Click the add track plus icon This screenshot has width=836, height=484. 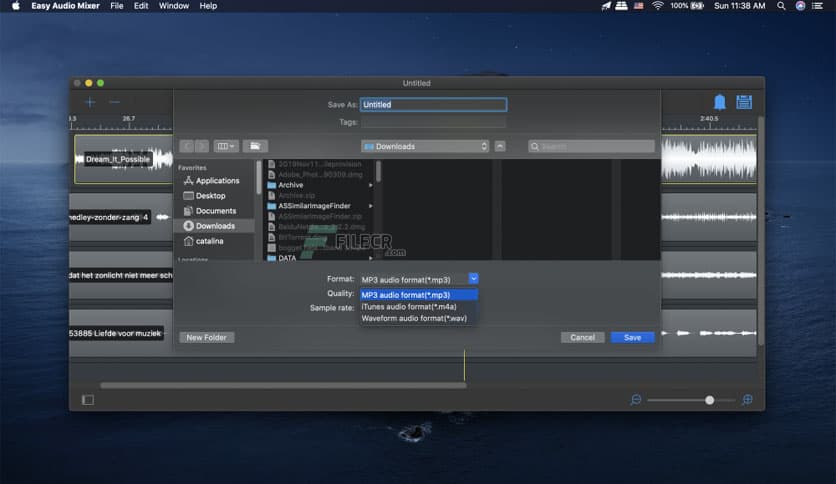click(90, 102)
